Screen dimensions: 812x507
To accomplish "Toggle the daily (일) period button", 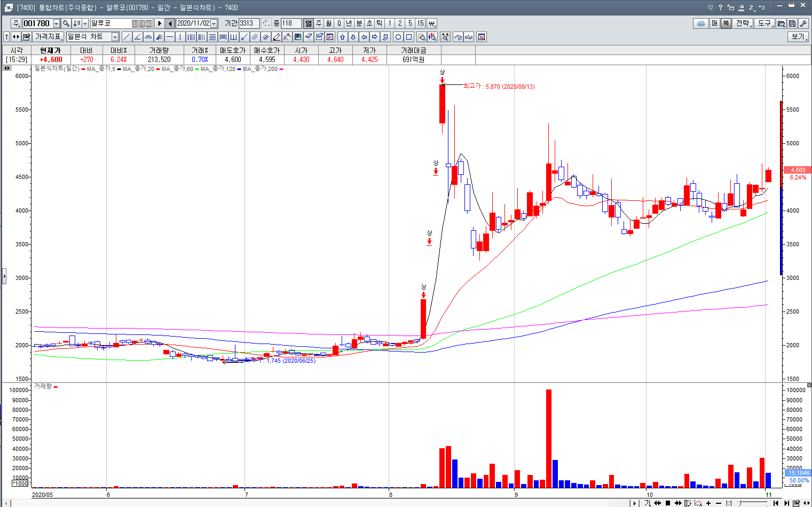I will (309, 24).
